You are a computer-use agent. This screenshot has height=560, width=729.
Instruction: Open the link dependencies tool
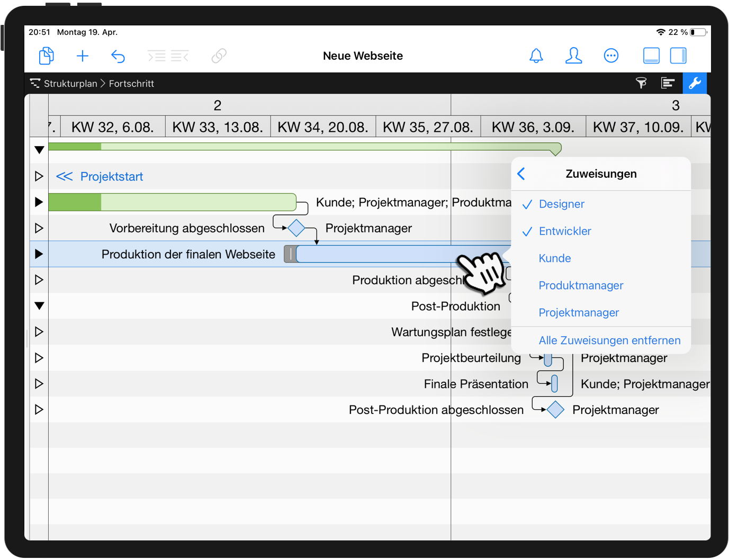219,56
